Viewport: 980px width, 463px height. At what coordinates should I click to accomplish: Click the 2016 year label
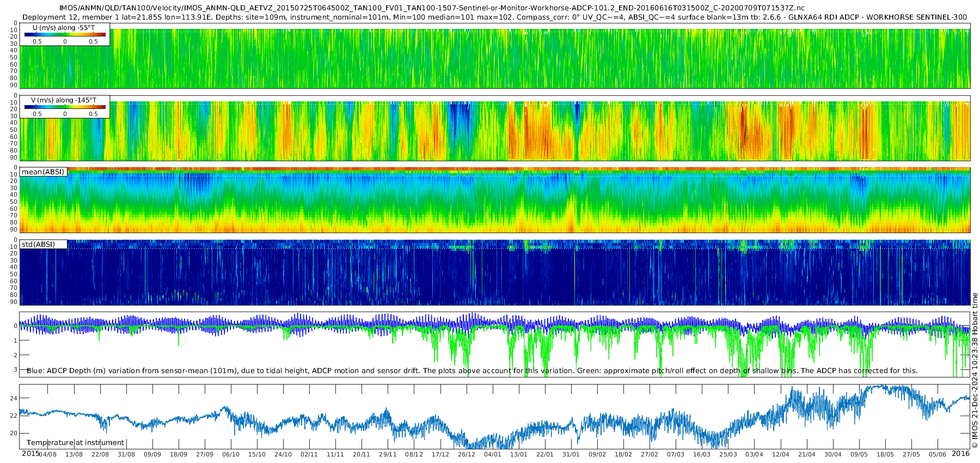coord(961,453)
